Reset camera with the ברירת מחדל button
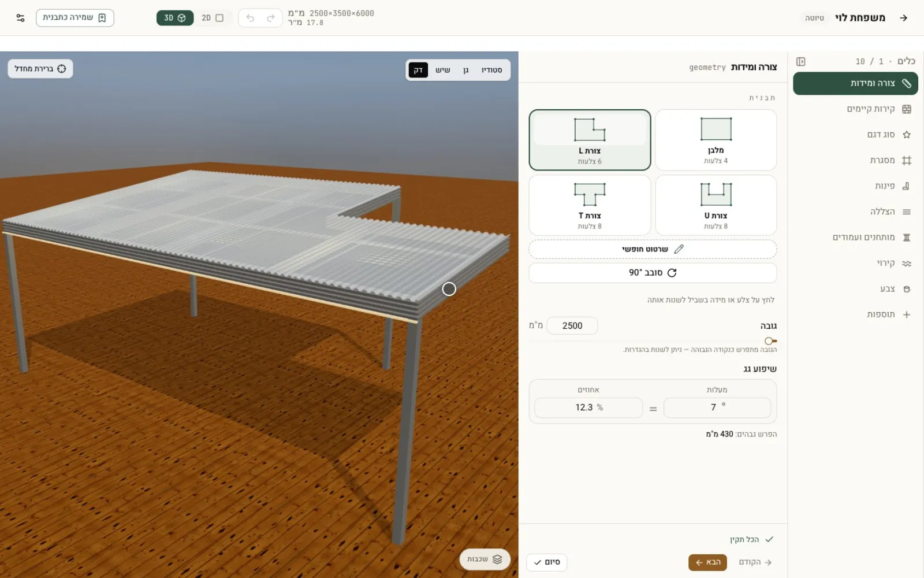The image size is (924, 578). (40, 69)
